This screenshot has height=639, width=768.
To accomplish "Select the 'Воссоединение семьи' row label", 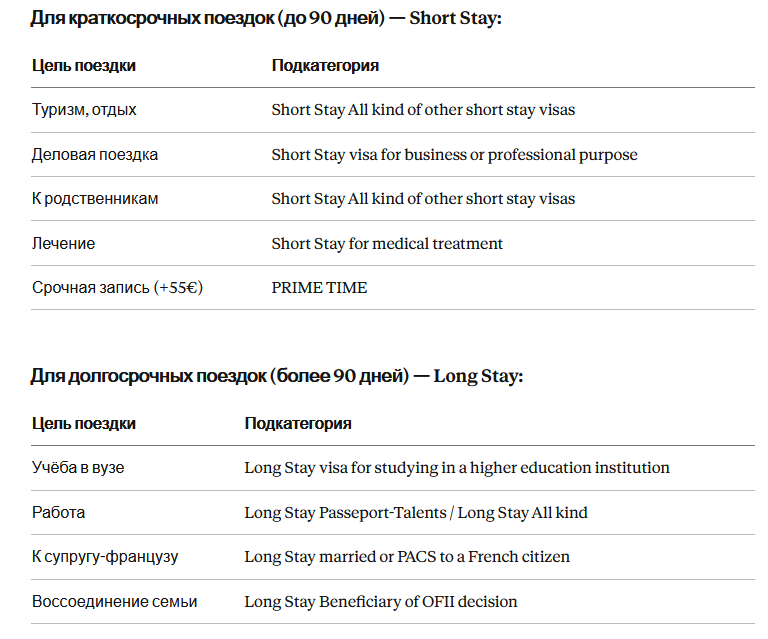I will (114, 601).
